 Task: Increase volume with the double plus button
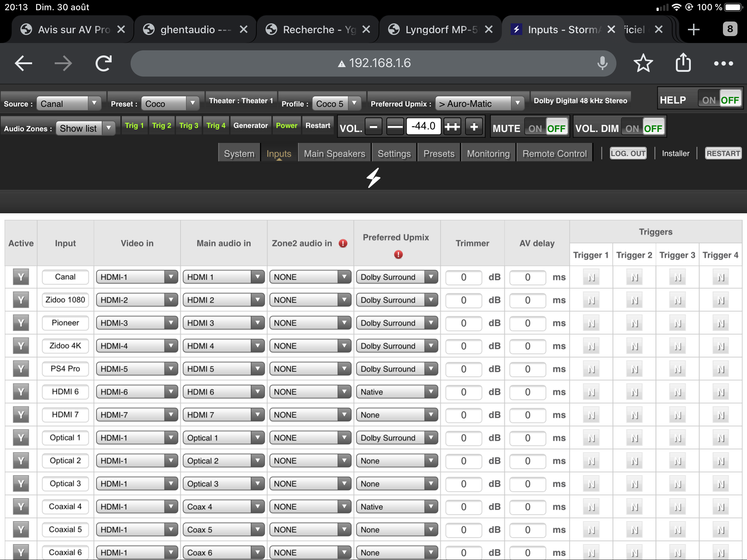[x=452, y=127]
